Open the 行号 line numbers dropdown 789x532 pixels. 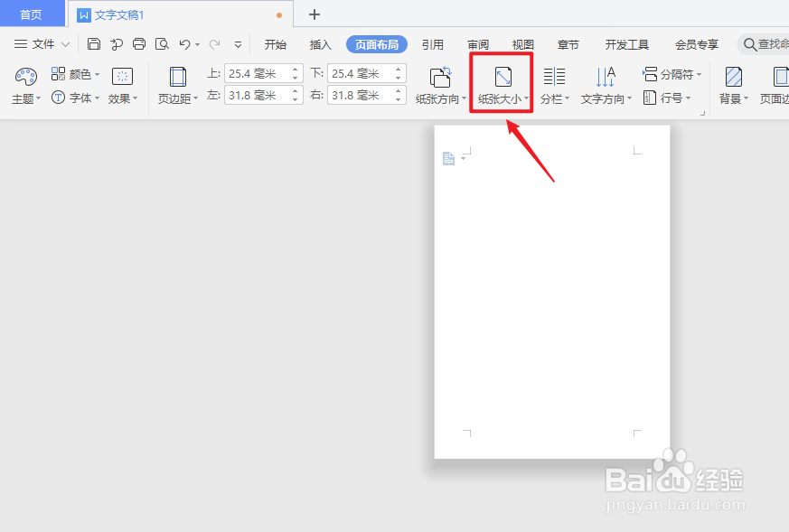[x=667, y=98]
